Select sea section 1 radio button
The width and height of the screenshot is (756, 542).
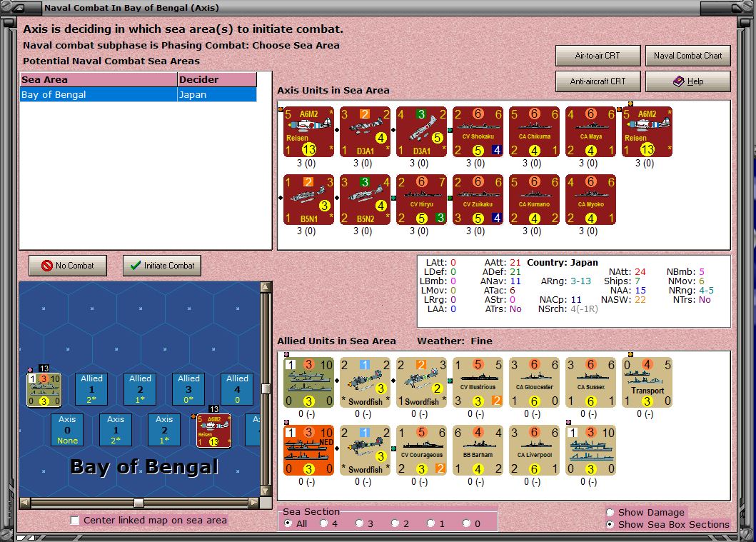tap(431, 523)
